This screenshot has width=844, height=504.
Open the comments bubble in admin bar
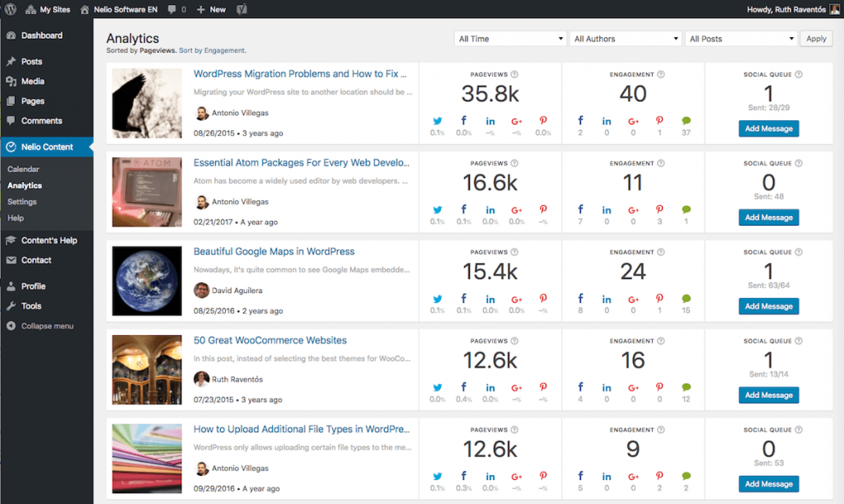(x=171, y=10)
